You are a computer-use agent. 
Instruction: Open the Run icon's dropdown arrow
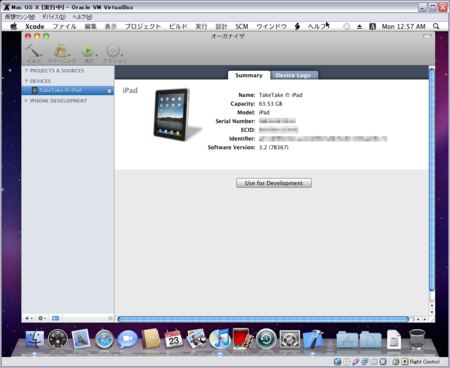tap(96, 55)
